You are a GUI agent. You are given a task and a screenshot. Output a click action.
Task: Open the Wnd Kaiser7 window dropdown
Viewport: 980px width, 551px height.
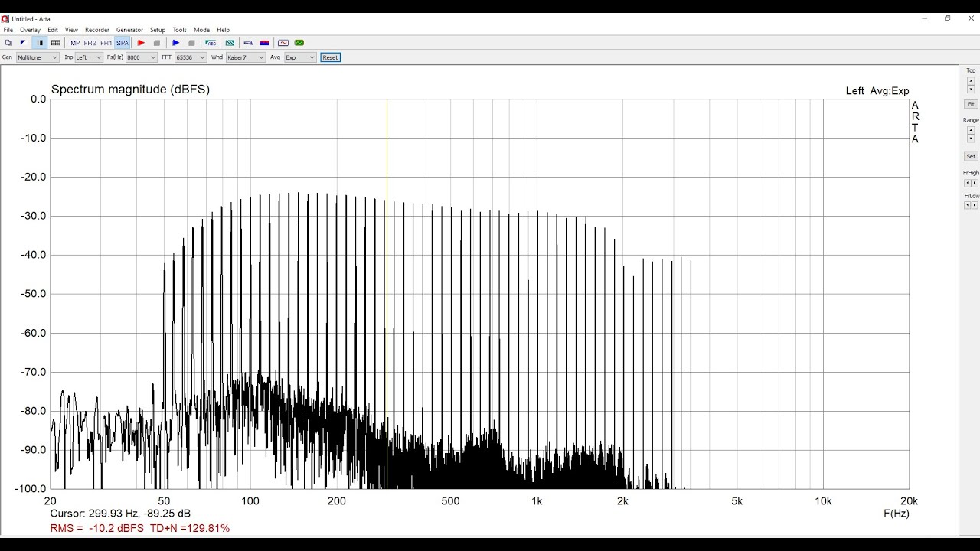point(246,57)
